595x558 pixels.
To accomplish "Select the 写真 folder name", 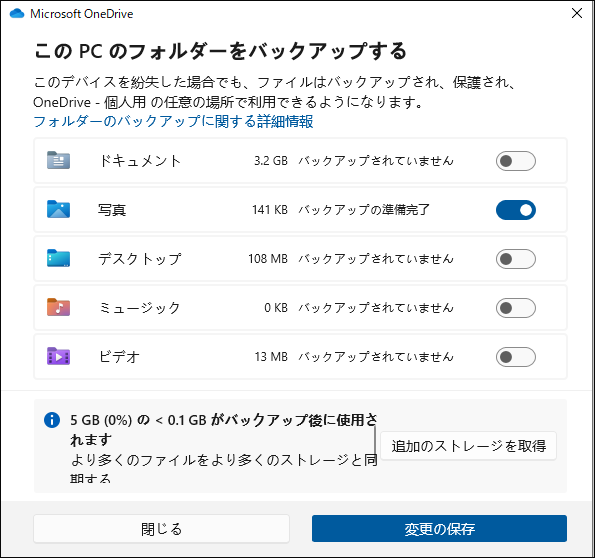I will (112, 210).
